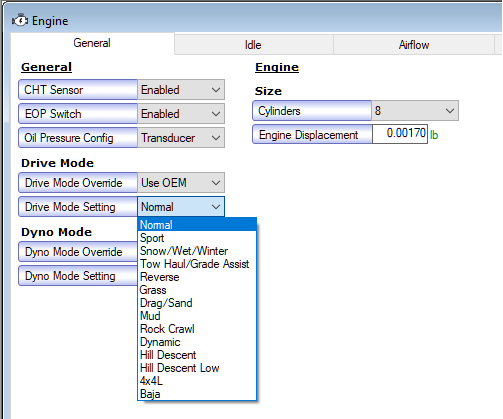Select Hill Descent Low option
The width and height of the screenshot is (503, 419).
click(x=197, y=368)
